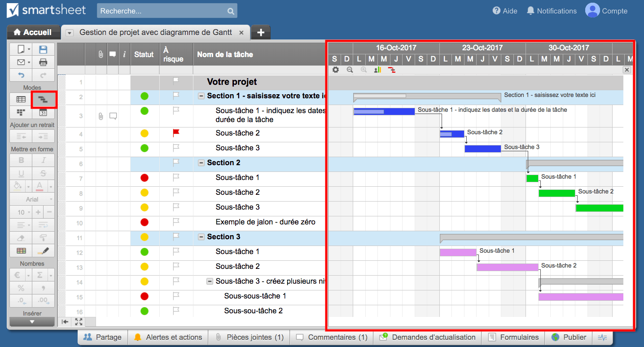The height and width of the screenshot is (347, 644).
Task: Open Pièces jointes (1) bottom tab
Action: click(x=250, y=337)
